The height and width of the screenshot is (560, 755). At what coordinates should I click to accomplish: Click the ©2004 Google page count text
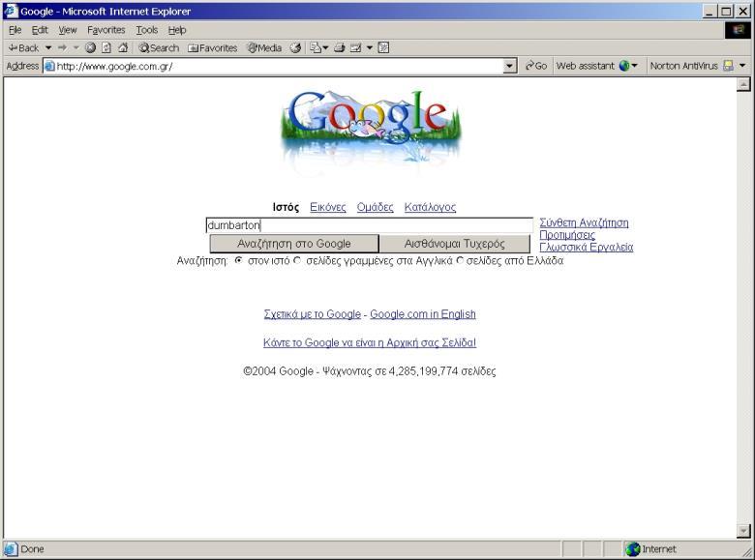[370, 371]
